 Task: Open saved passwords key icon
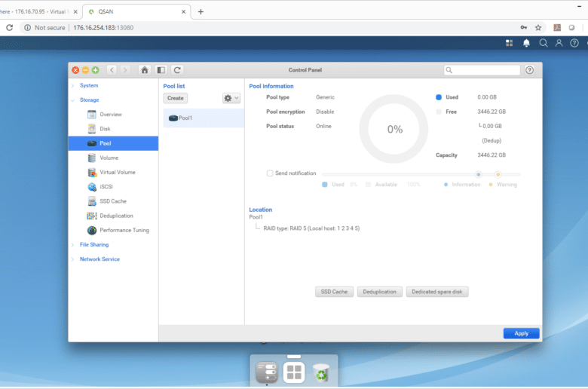523,27
